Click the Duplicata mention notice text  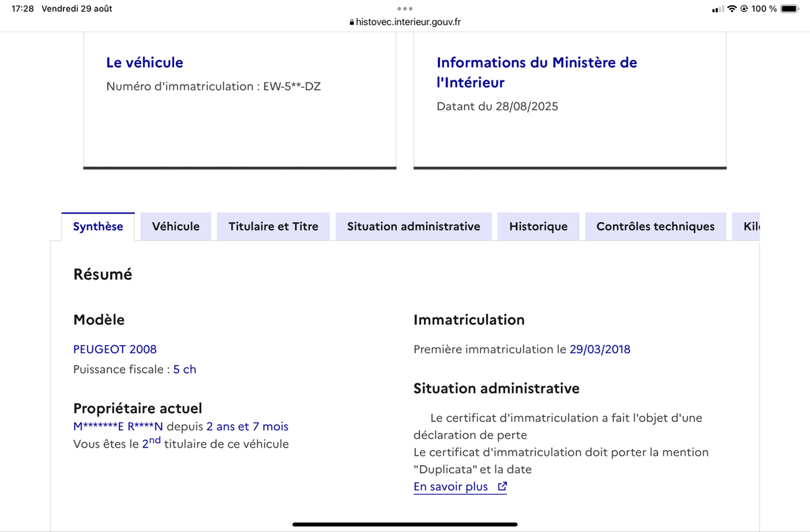(561, 460)
